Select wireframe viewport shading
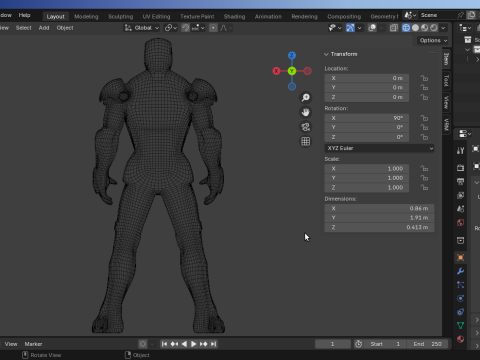 pos(406,28)
